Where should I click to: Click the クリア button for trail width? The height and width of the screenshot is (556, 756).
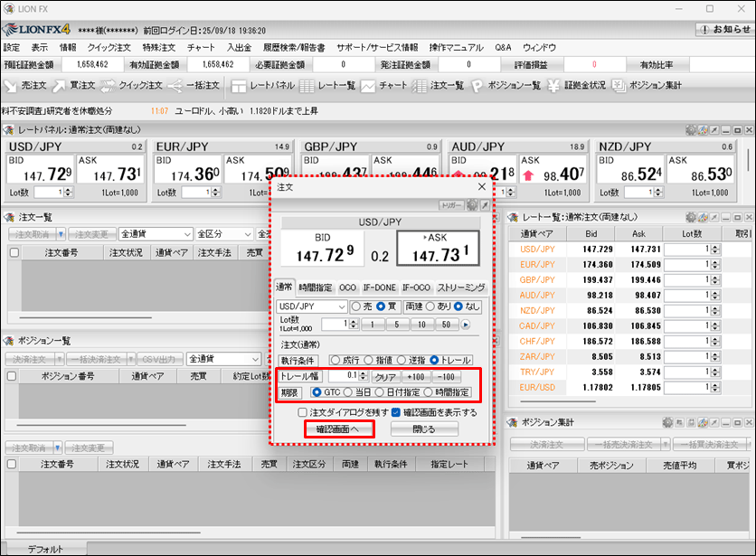[385, 376]
